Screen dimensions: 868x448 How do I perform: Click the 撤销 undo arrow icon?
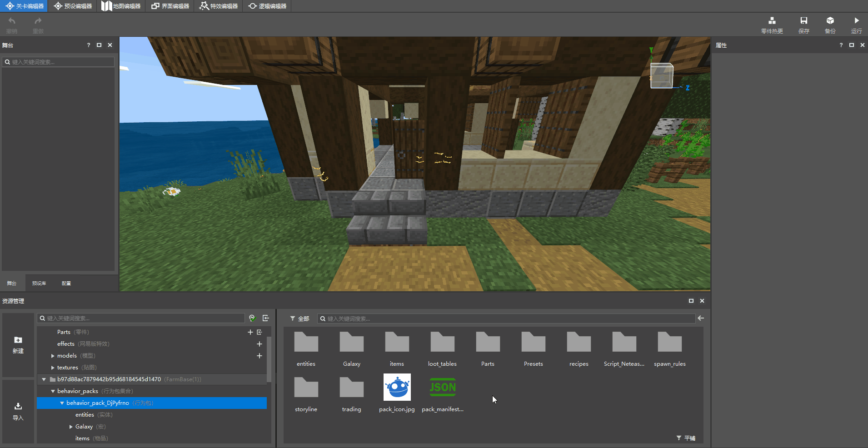[x=12, y=21]
